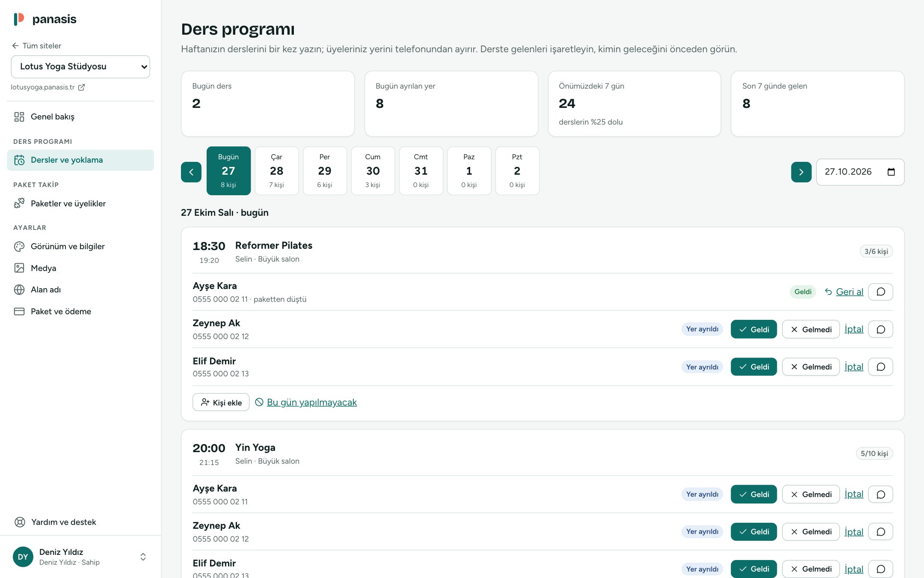Click İptal for Elif Demir in Reformer Pilates
The width and height of the screenshot is (924, 578).
854,367
